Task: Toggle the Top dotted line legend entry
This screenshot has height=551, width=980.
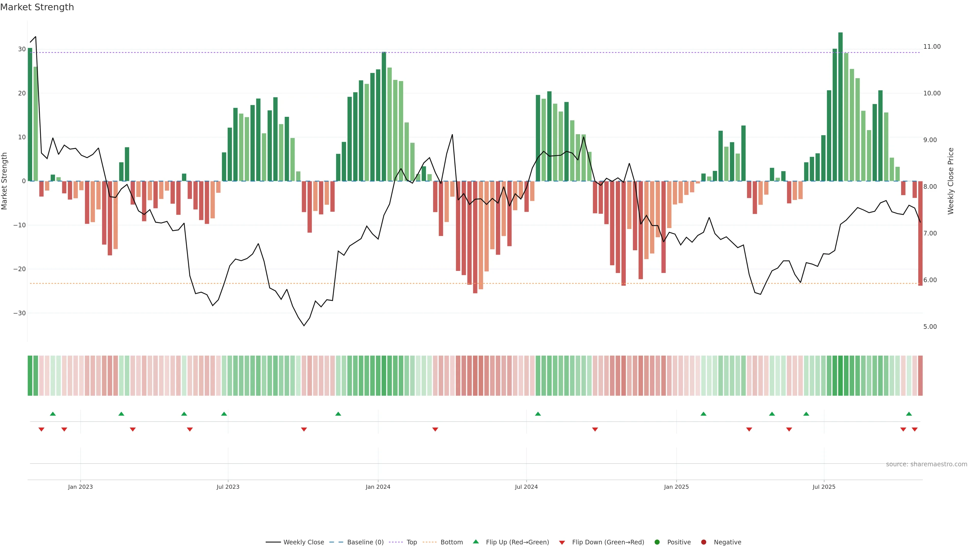Action: (x=411, y=542)
